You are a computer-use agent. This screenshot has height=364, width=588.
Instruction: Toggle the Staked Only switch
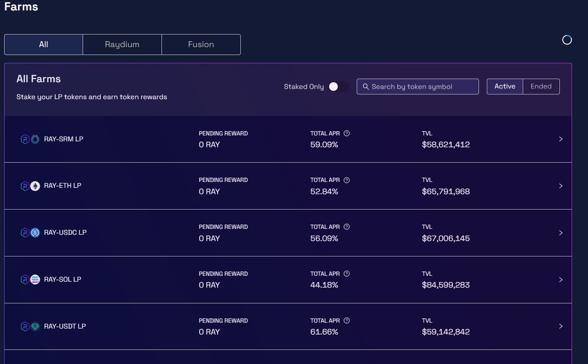coord(339,86)
